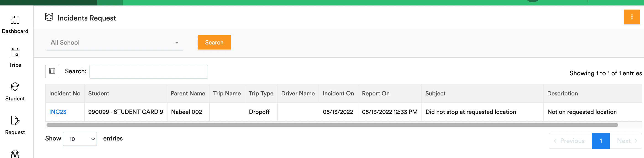Sort by Report On column header
Screen dimensions: 644x158
pos(390,93)
